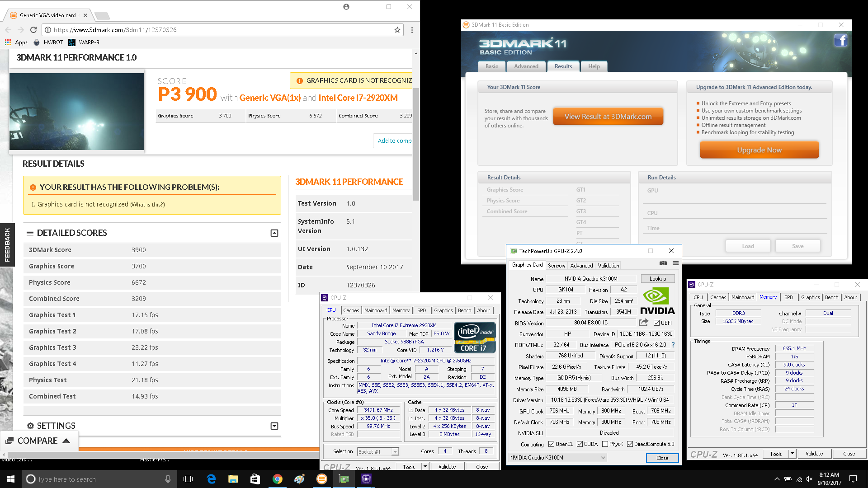Open the Paint taskbar icon
The width and height of the screenshot is (868, 488).
point(299,479)
